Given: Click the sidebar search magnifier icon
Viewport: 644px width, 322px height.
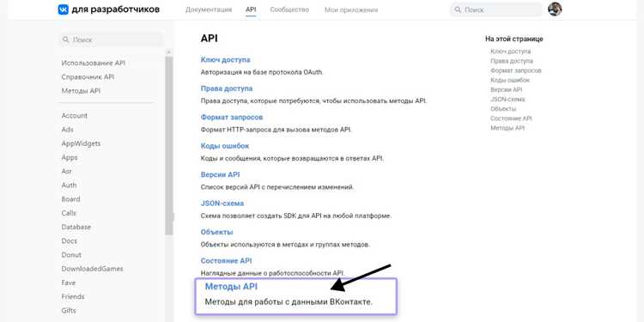Looking at the screenshot, I should [x=66, y=39].
